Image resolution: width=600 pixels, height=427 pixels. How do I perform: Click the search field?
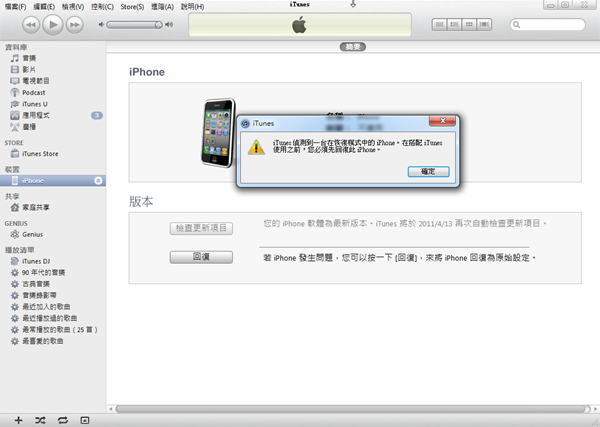click(x=548, y=25)
